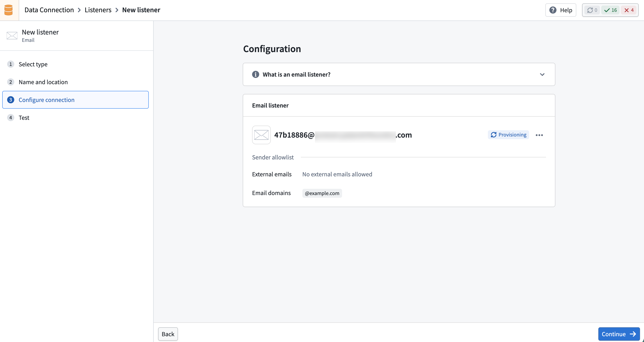Navigate to Listeners via breadcrumb
Viewport: 644px width, 342px height.
pos(98,10)
